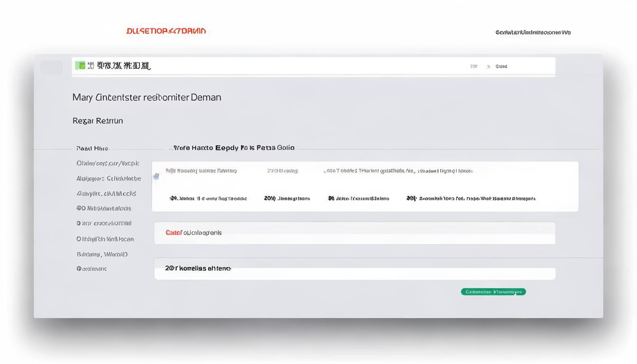Click the green icon in the top bar
The height and width of the screenshot is (364, 637).
[80, 65]
